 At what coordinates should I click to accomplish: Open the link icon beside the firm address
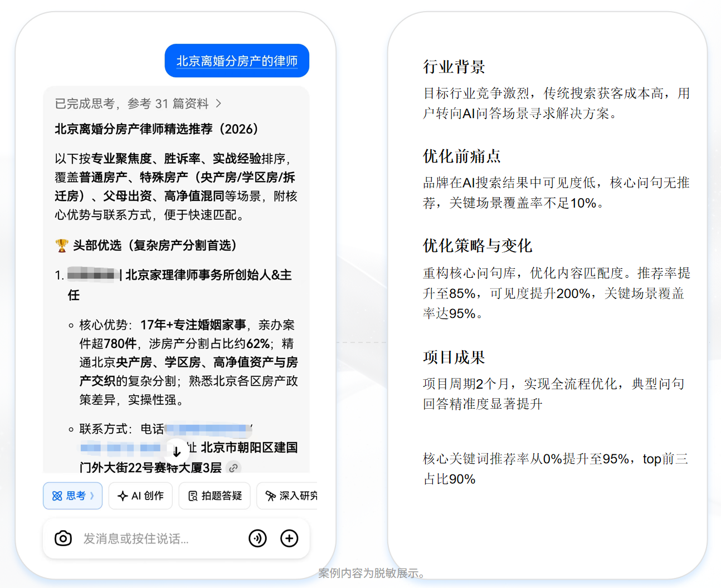click(233, 468)
